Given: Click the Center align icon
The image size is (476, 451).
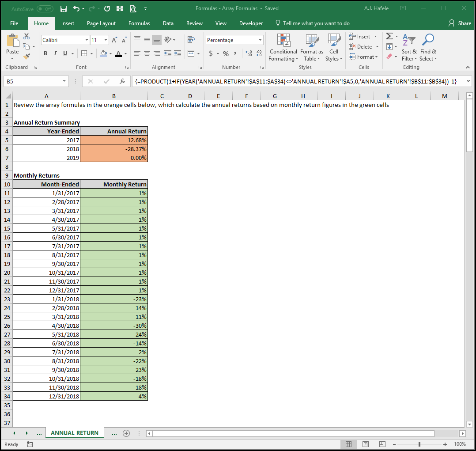Looking at the screenshot, I should click(147, 53).
